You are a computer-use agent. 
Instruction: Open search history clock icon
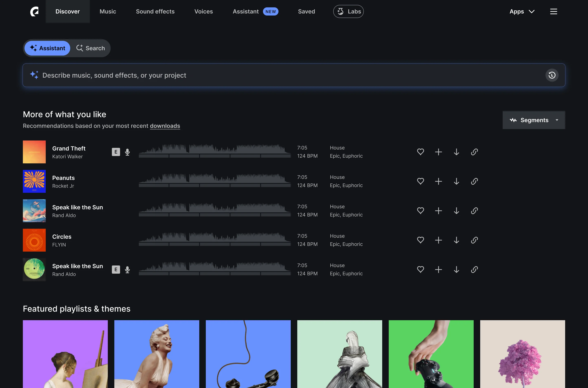(552, 75)
